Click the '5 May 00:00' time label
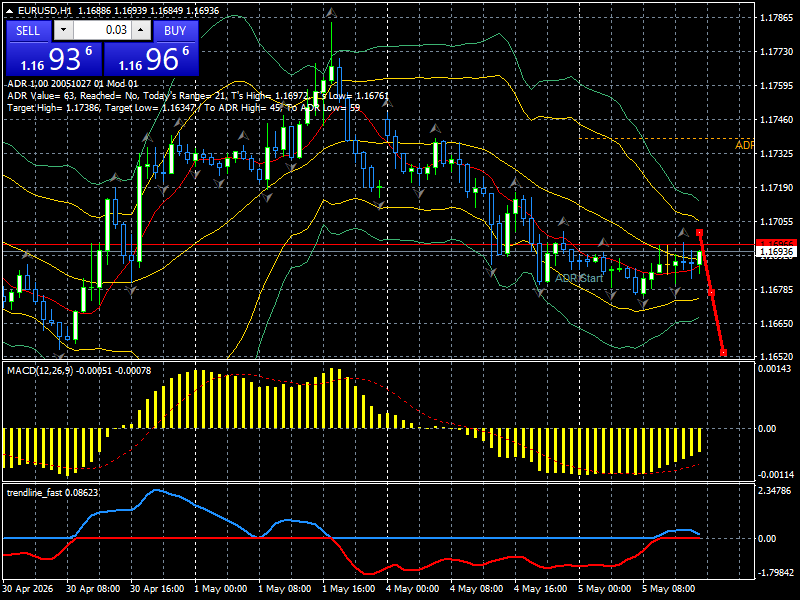800x600 pixels. (605, 589)
